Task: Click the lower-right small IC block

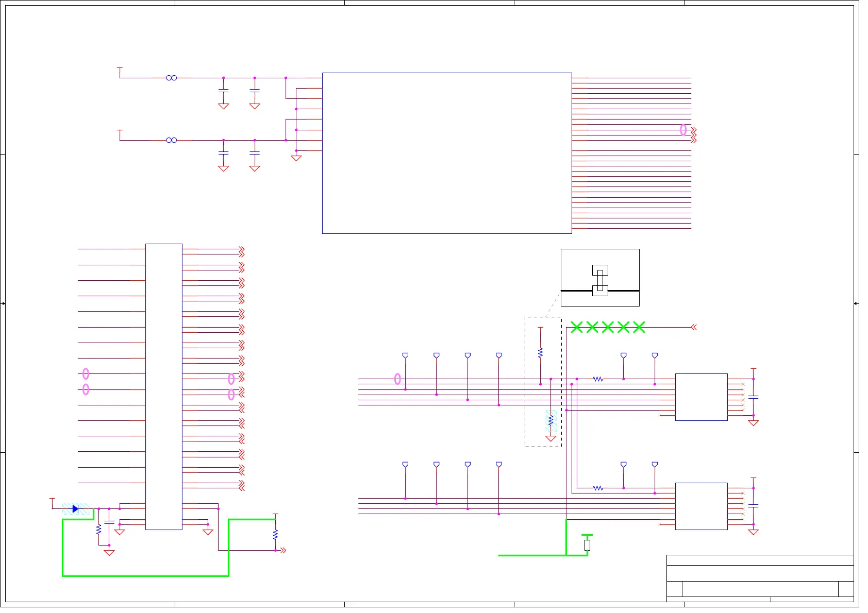Action: (701, 506)
